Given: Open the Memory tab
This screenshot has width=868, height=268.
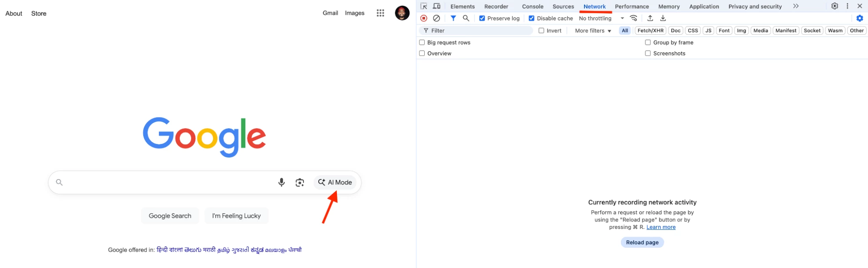Looking at the screenshot, I should coord(669,7).
